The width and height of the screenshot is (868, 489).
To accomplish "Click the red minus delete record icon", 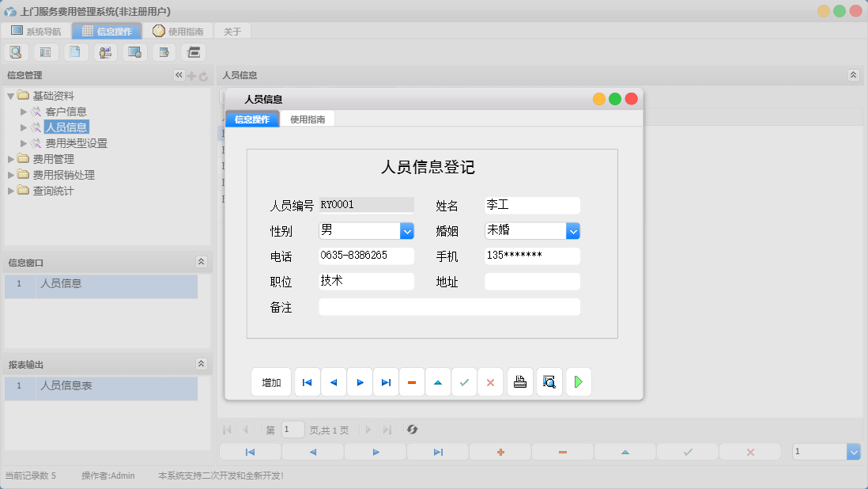I will pos(412,381).
